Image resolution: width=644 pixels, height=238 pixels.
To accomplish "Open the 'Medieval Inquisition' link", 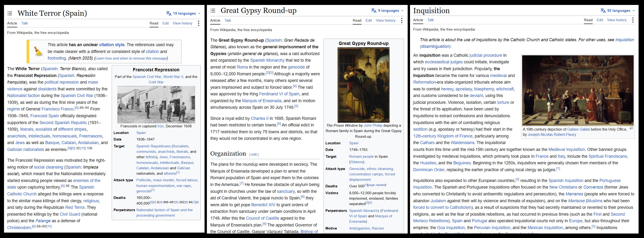I will pos(566,149).
